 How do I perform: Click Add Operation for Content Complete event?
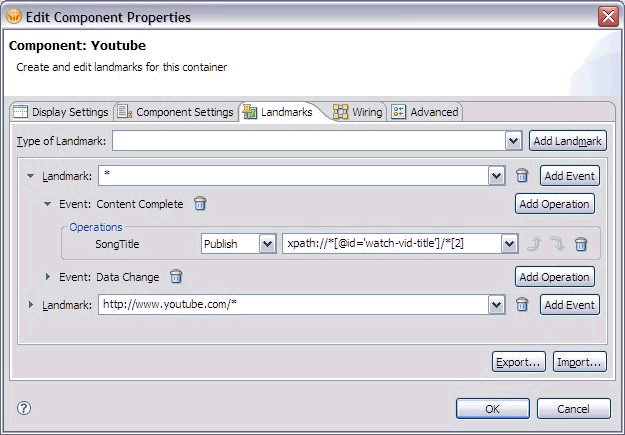[x=554, y=204]
